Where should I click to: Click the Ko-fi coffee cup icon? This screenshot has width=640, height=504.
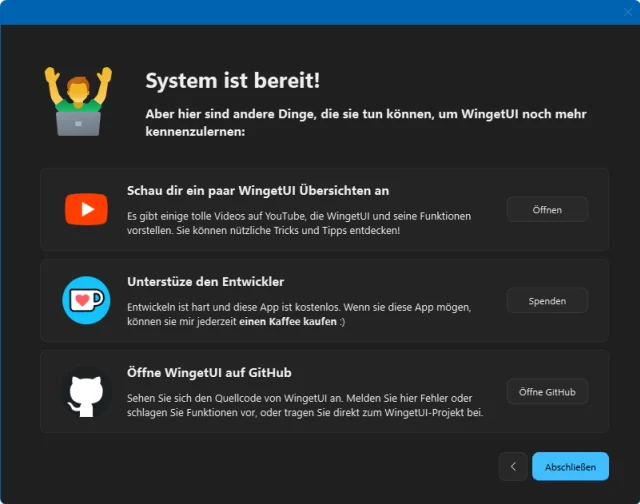point(86,300)
